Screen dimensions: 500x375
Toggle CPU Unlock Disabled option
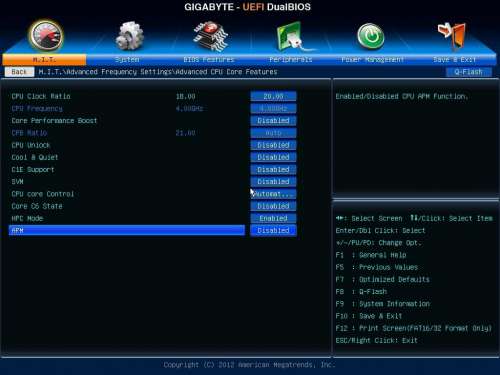[273, 145]
